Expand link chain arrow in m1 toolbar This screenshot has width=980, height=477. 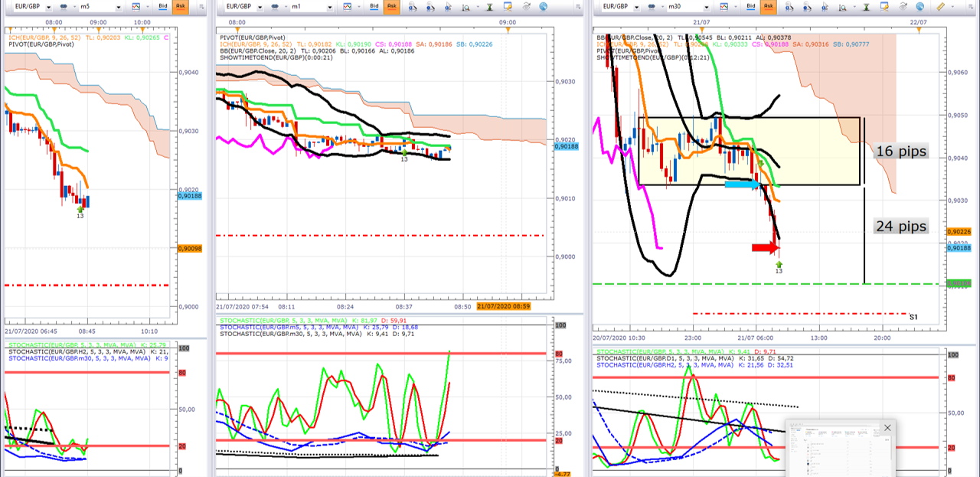[x=286, y=6]
